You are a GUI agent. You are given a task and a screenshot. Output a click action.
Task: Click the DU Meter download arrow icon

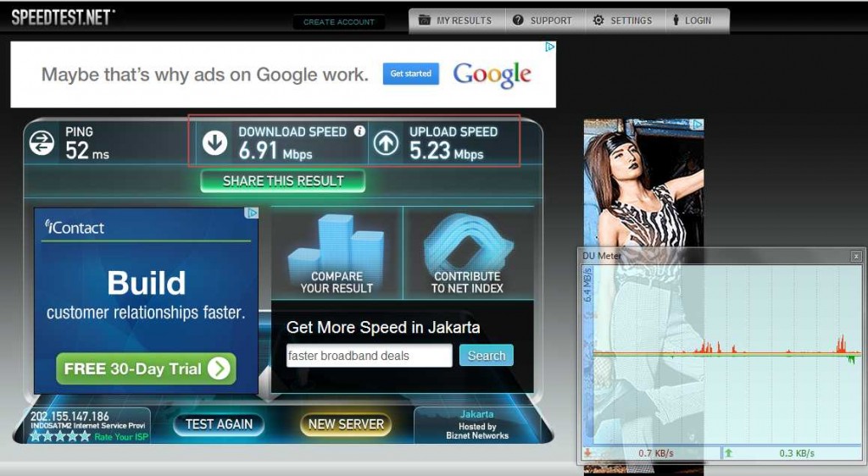tap(587, 453)
